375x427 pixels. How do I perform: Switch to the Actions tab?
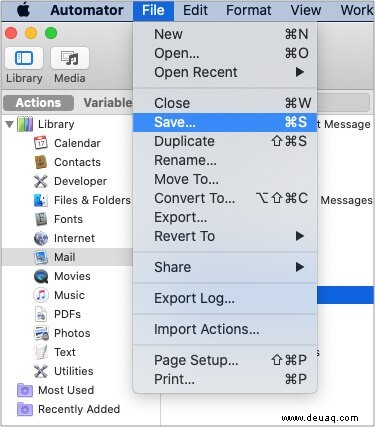[38, 103]
